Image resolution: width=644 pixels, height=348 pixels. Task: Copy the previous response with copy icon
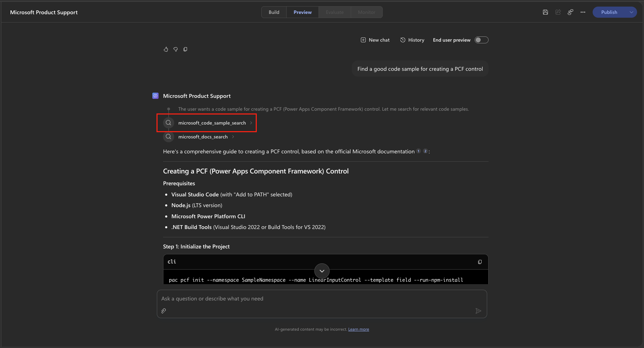185,49
